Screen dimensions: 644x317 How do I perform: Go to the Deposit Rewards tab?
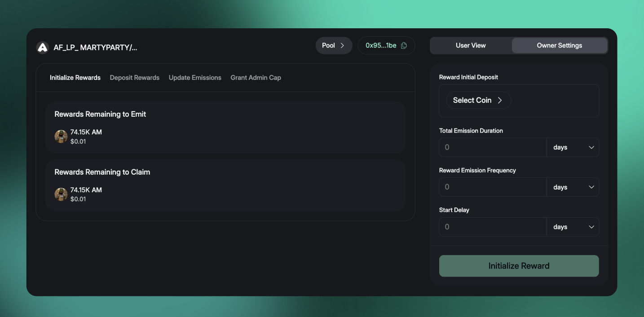[135, 78]
